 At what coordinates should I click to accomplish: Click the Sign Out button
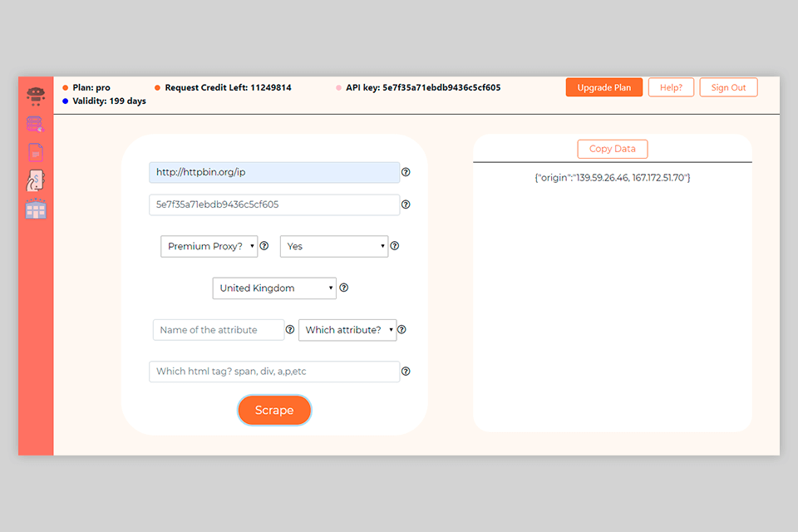pos(728,87)
